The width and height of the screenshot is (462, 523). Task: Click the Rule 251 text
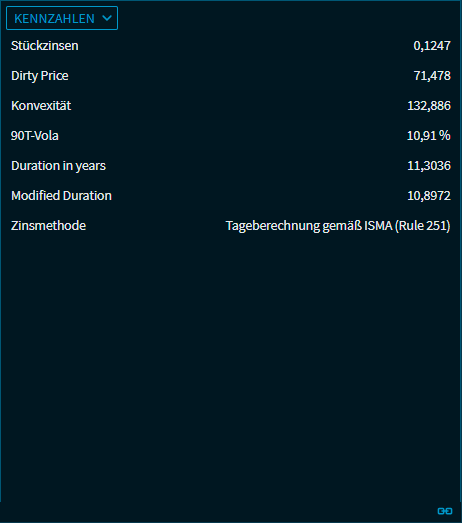point(423,226)
